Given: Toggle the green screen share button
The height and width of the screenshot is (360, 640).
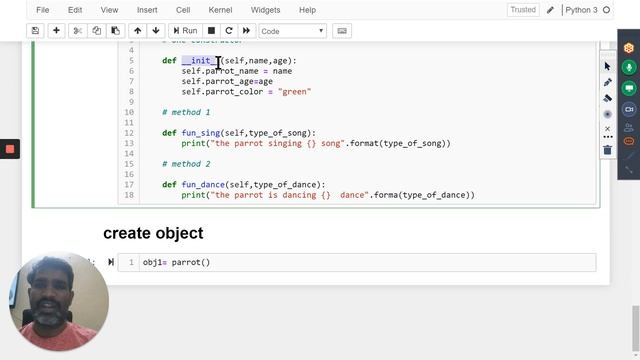Looking at the screenshot, I should tap(629, 88).
